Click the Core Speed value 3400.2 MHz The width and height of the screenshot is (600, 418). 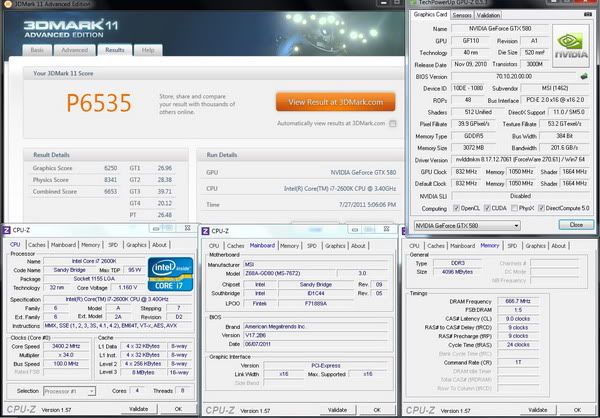(66, 346)
